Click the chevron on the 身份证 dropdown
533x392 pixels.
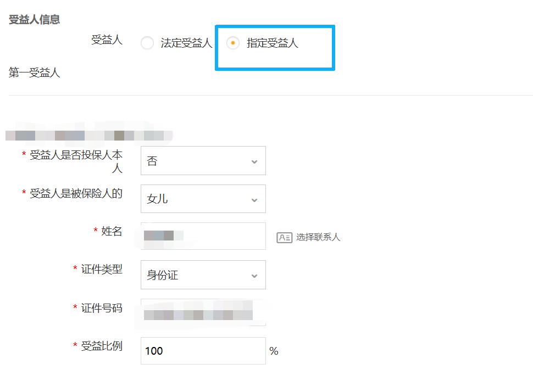pyautogui.click(x=254, y=275)
